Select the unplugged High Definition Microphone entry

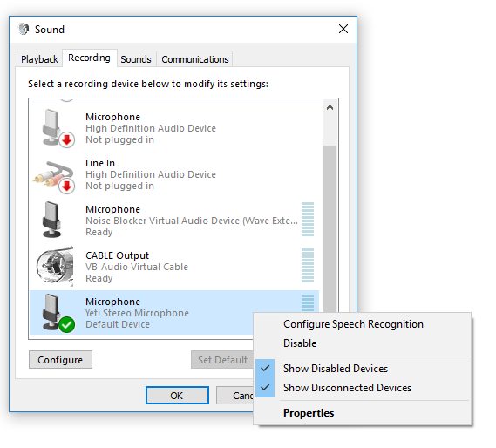coord(174,128)
